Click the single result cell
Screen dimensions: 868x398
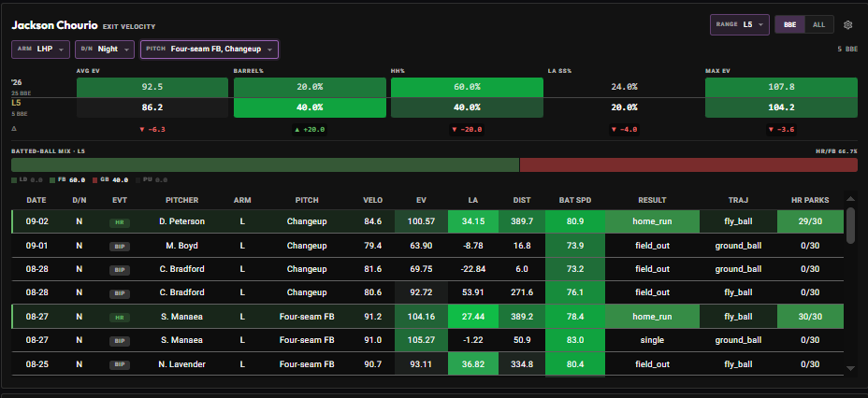coord(652,340)
